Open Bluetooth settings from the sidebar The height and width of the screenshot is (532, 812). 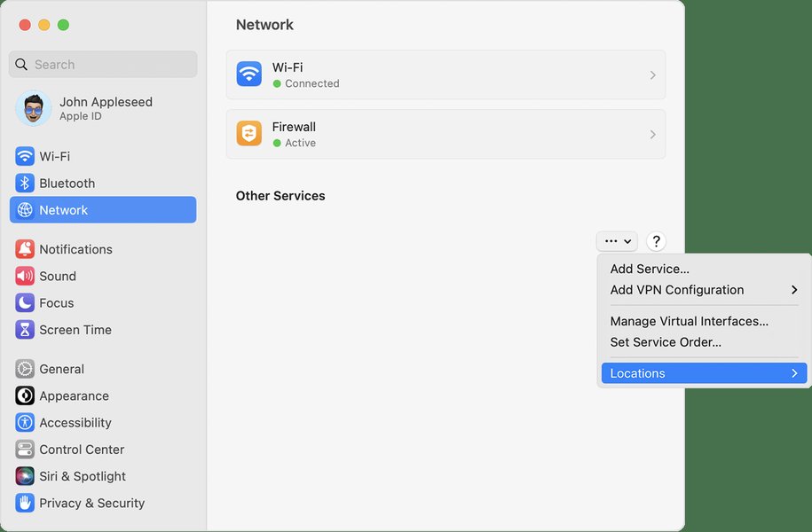67,183
